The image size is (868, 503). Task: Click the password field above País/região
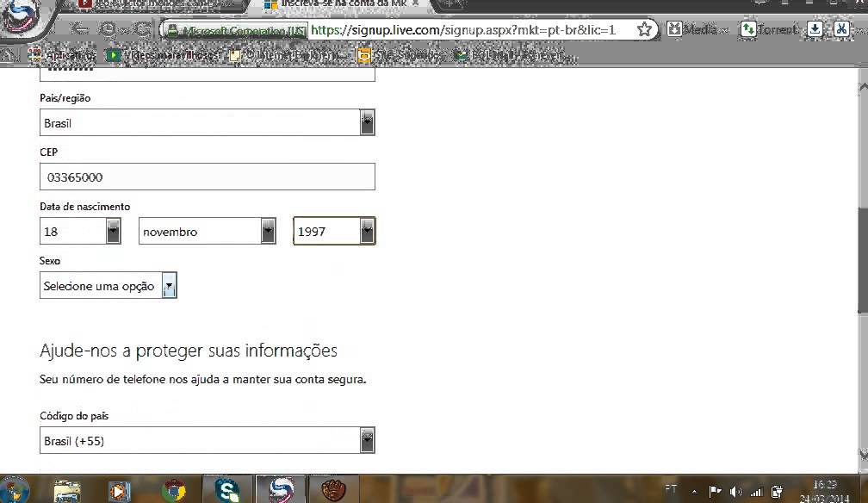pos(207,74)
